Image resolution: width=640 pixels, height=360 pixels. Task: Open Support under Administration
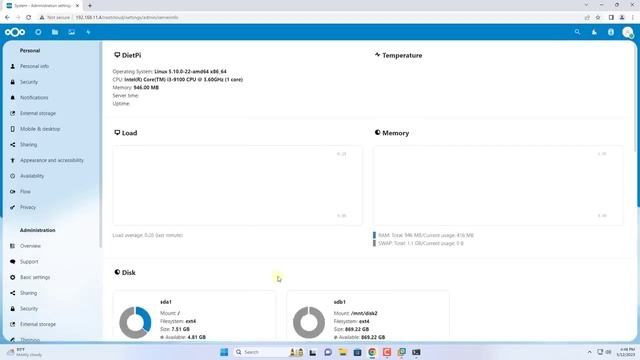tap(29, 262)
